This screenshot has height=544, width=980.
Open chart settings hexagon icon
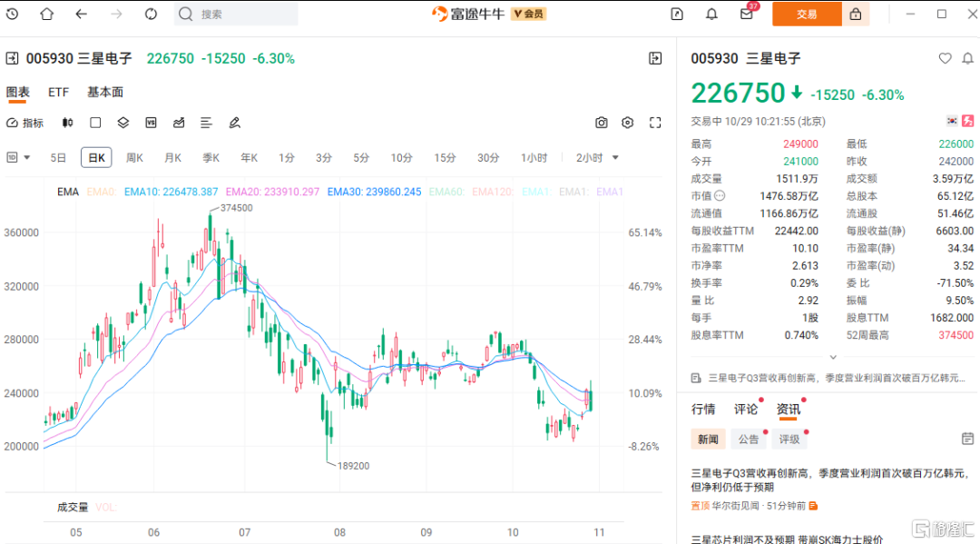point(628,123)
